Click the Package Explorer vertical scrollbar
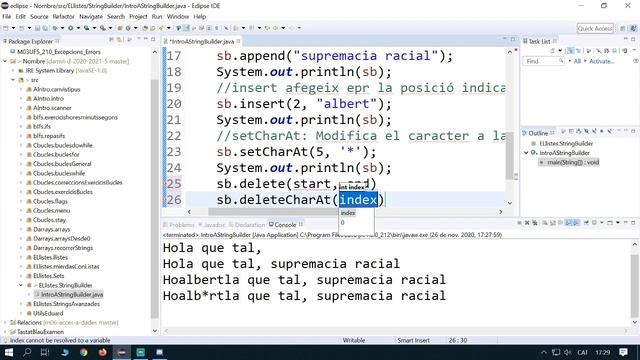The height and width of the screenshot is (360, 640). coord(154,199)
